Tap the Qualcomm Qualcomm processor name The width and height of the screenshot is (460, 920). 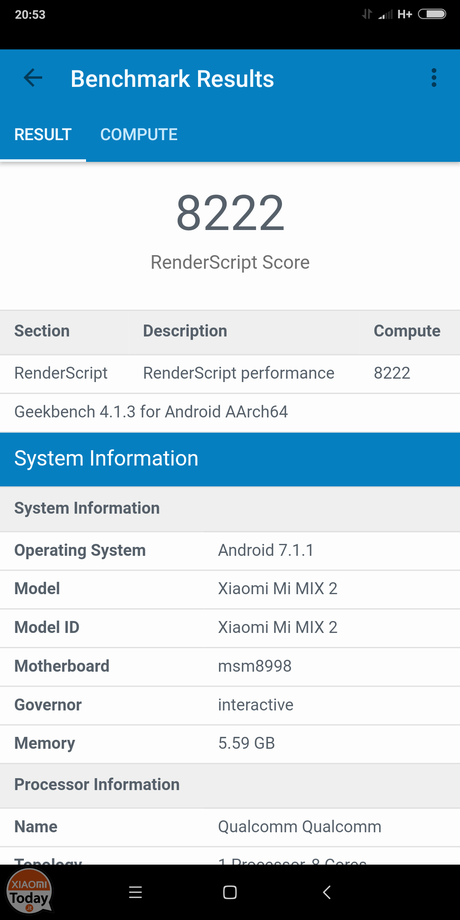[x=300, y=827]
